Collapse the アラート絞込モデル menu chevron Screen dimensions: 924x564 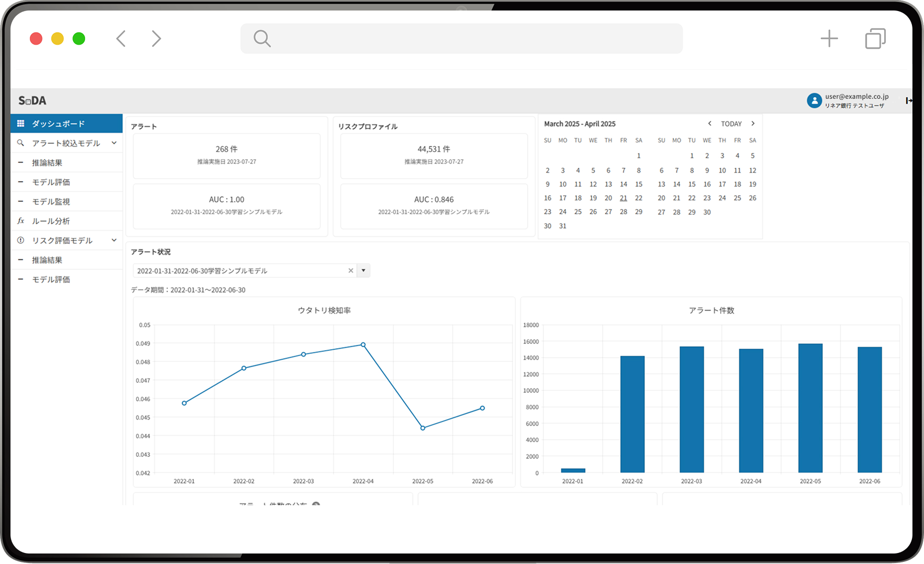114,143
